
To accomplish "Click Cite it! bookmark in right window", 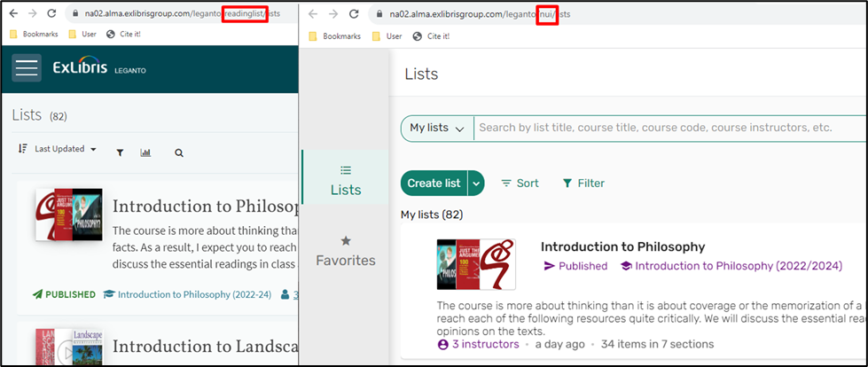I will (x=431, y=36).
